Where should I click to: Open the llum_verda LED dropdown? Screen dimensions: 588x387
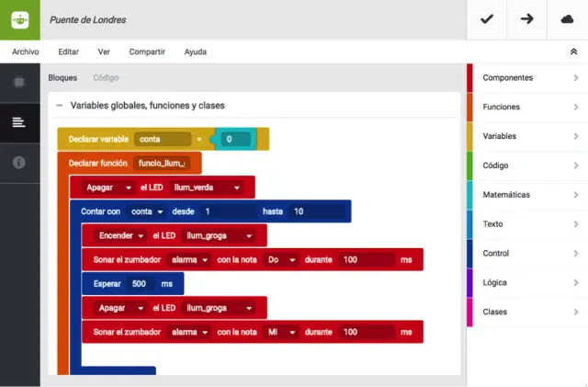tap(210, 188)
